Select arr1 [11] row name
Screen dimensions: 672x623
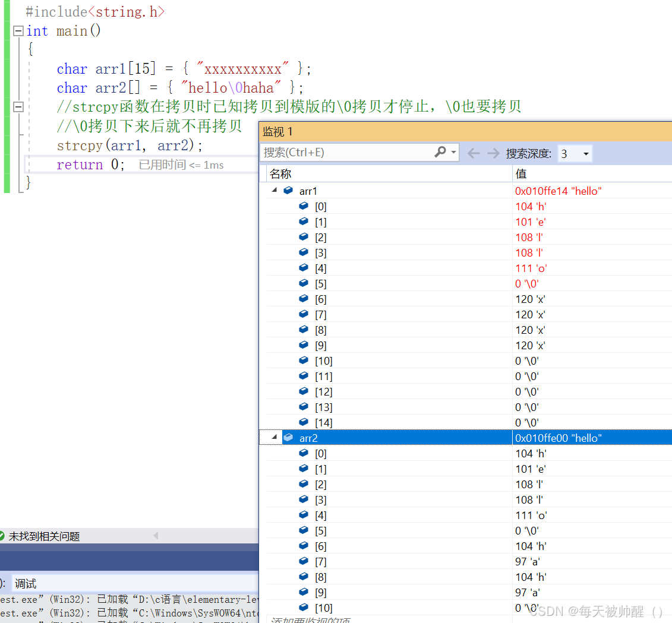(x=324, y=376)
